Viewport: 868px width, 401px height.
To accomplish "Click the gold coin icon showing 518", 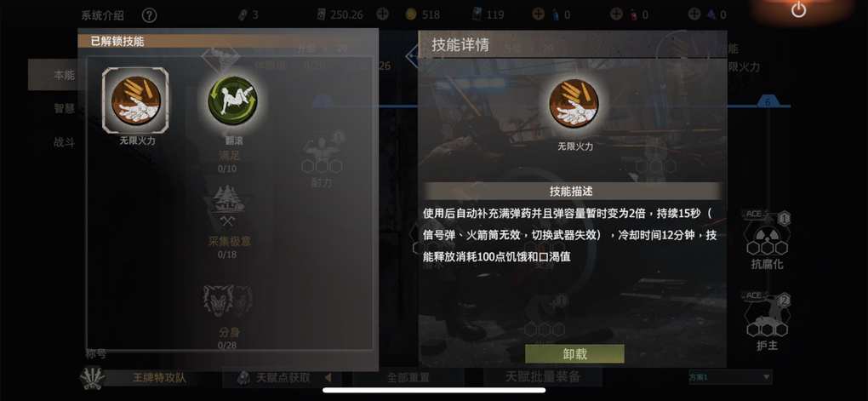I will tap(411, 15).
